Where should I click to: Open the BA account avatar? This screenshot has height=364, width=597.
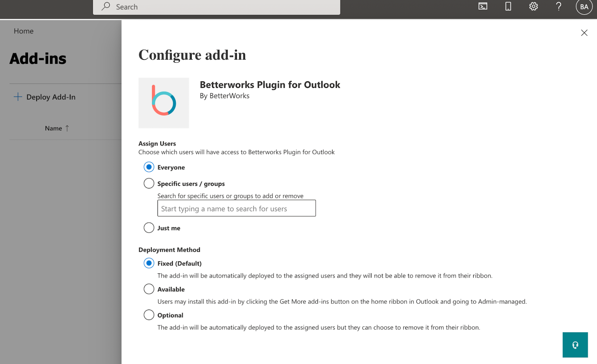point(584,7)
